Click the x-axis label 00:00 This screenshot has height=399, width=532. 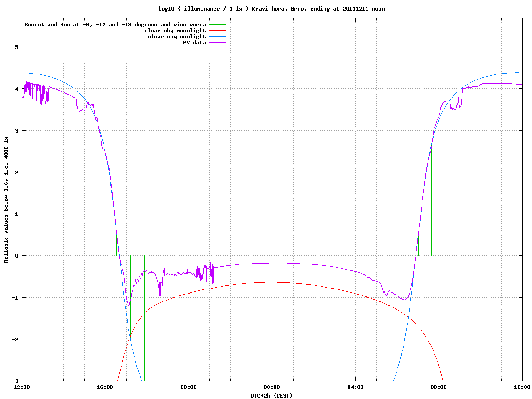[x=272, y=387]
